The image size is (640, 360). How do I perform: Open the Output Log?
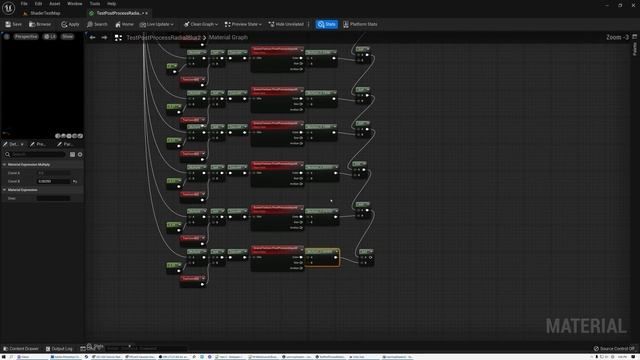60,349
